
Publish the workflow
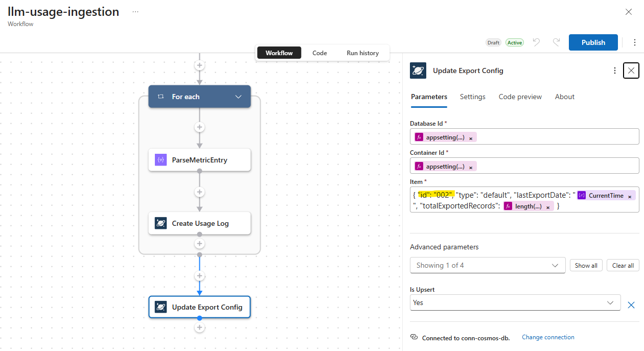pyautogui.click(x=593, y=42)
